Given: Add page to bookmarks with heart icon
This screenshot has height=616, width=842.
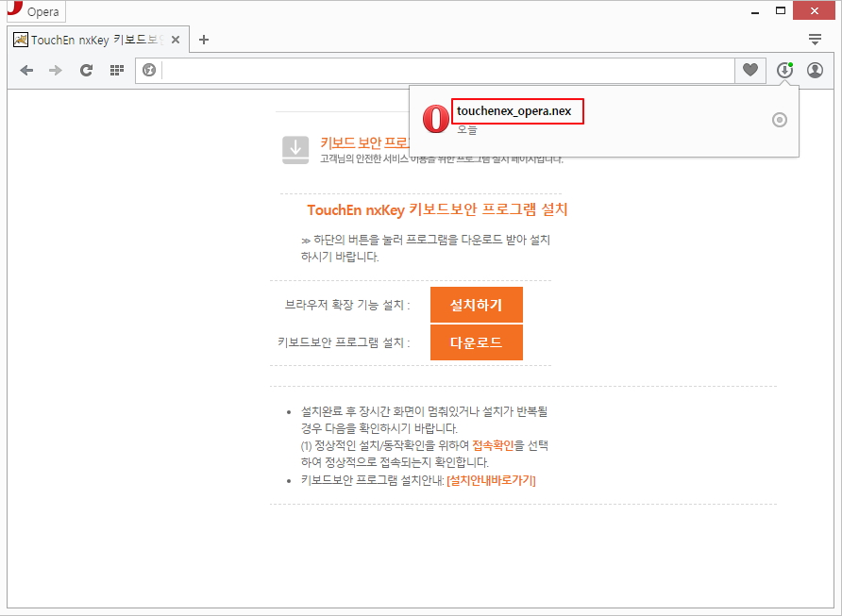Looking at the screenshot, I should pyautogui.click(x=750, y=70).
